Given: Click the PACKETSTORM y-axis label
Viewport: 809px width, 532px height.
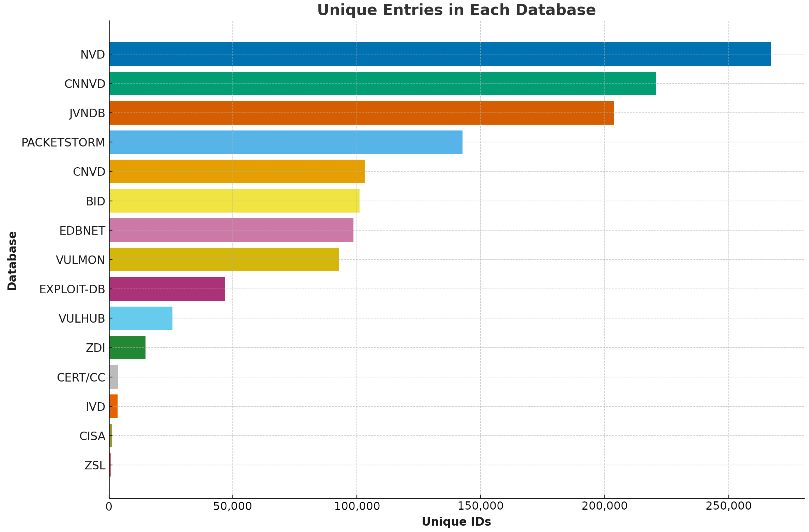Looking at the screenshot, I should pyautogui.click(x=63, y=142).
